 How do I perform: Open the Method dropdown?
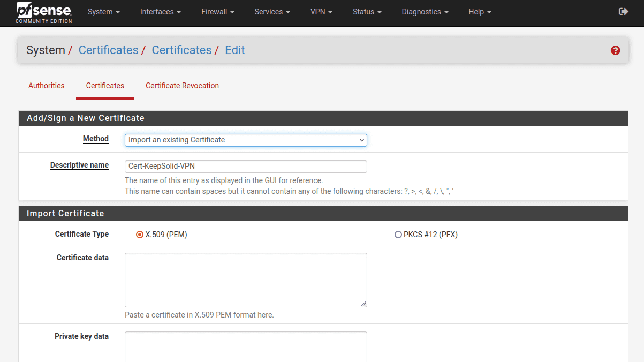point(246,140)
